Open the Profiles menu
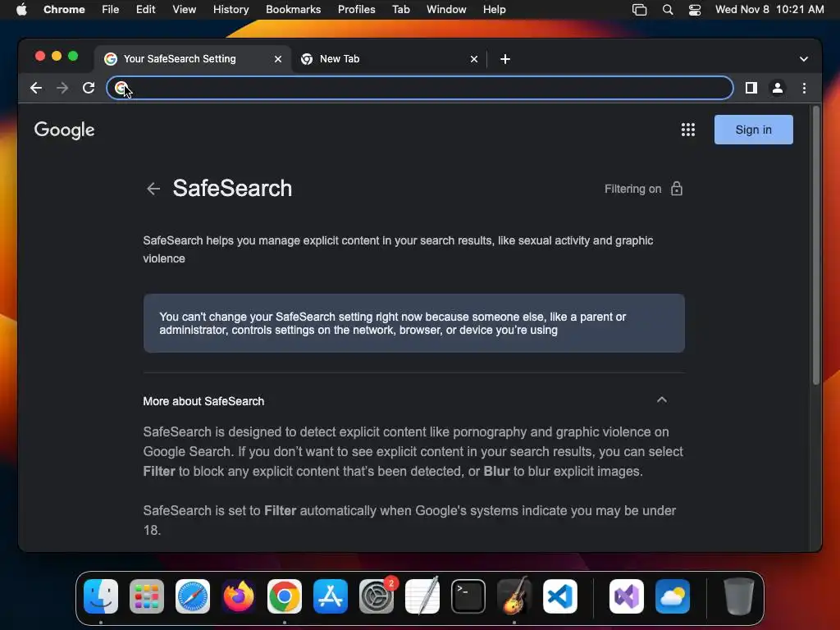This screenshot has width=840, height=630. pos(356,10)
